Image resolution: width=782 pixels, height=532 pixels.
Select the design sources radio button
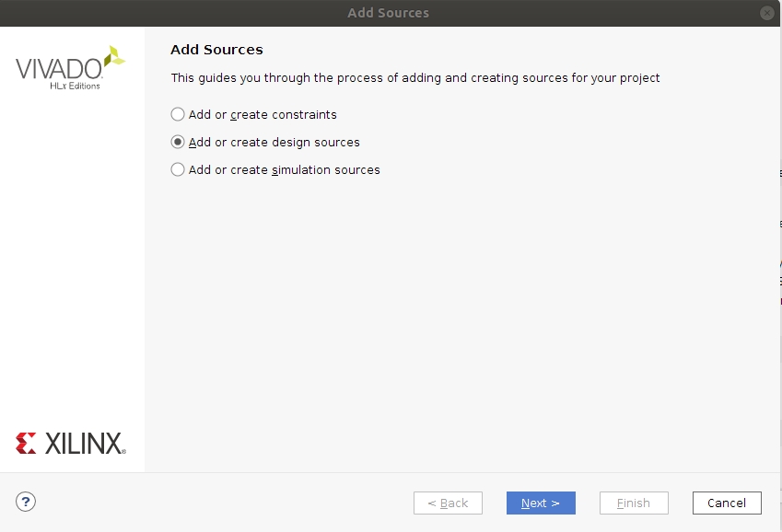point(178,143)
